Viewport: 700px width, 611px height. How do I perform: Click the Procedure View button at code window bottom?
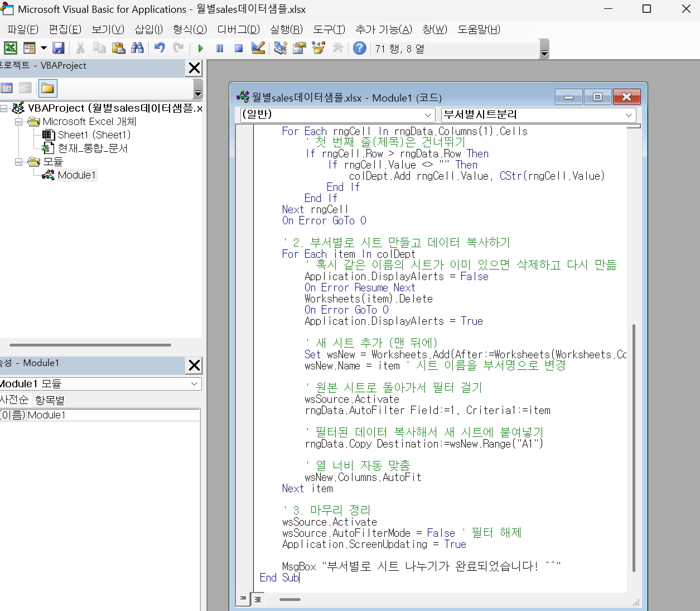click(x=243, y=599)
